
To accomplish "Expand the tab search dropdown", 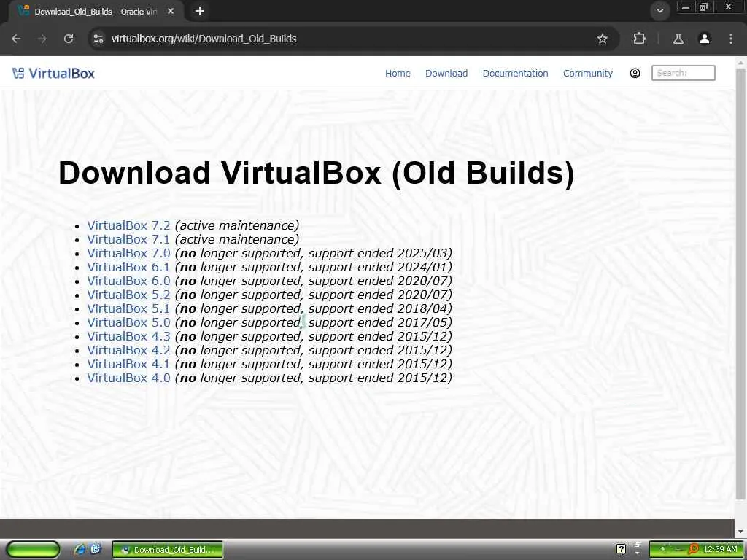I will [x=659, y=11].
